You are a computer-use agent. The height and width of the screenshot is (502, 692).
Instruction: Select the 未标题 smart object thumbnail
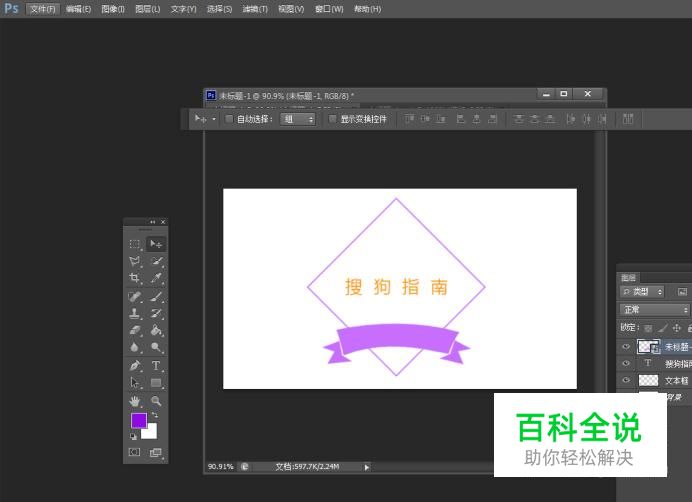click(648, 347)
